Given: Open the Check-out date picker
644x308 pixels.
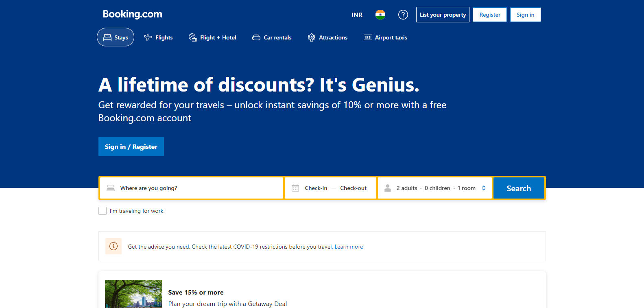Looking at the screenshot, I should (x=353, y=188).
